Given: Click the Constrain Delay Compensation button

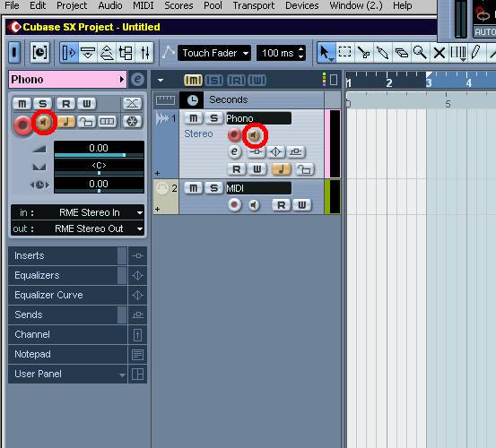Looking at the screenshot, I should coord(39,52).
